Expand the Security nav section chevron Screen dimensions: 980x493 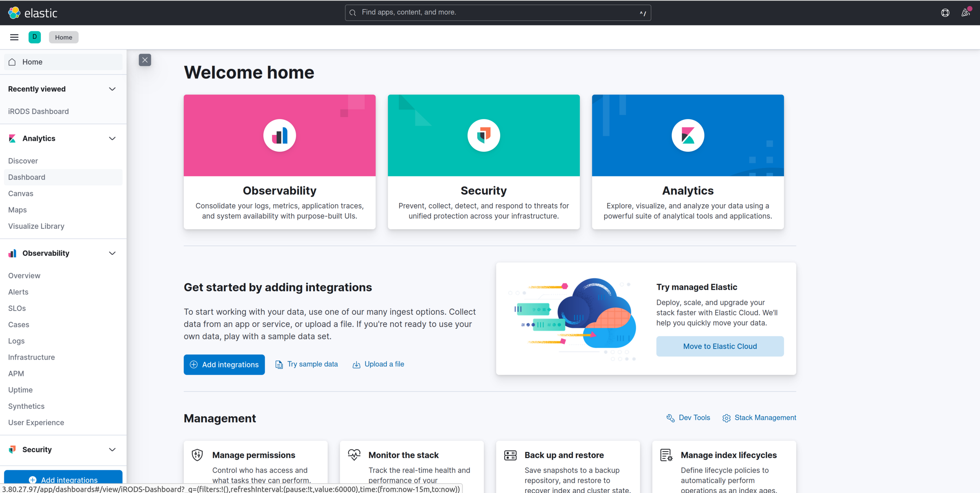tap(112, 449)
